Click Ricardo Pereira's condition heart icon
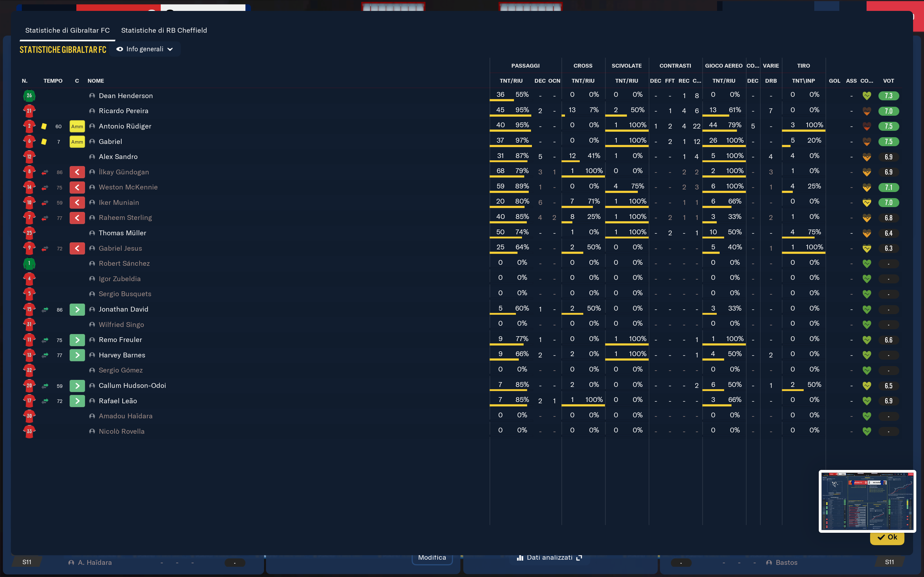 [x=867, y=111]
